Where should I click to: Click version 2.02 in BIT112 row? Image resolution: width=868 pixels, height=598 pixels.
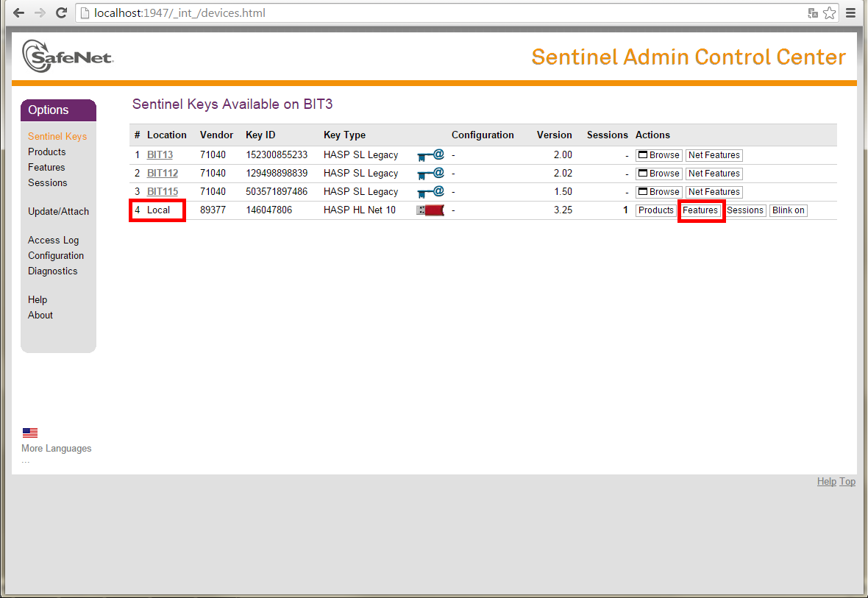coord(563,174)
